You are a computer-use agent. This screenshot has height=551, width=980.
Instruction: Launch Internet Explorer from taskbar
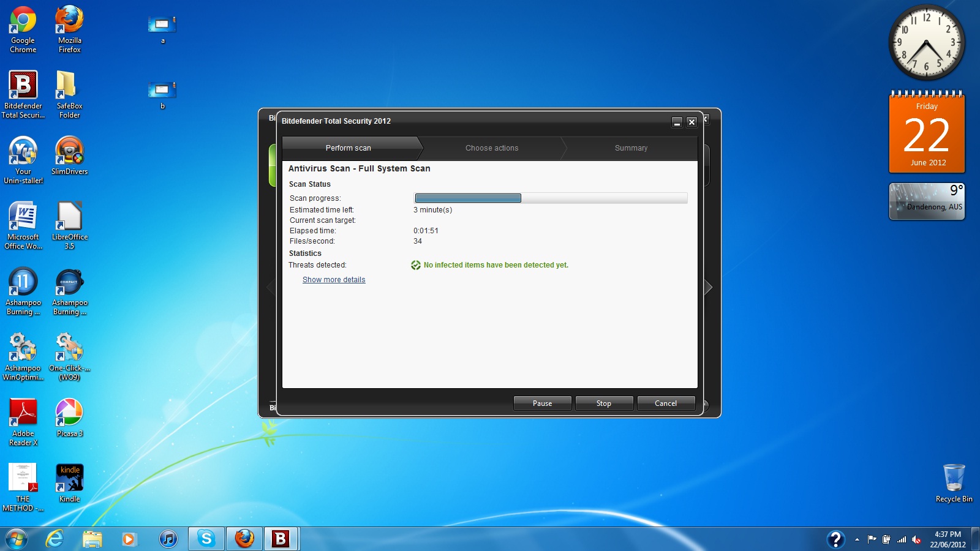click(55, 539)
